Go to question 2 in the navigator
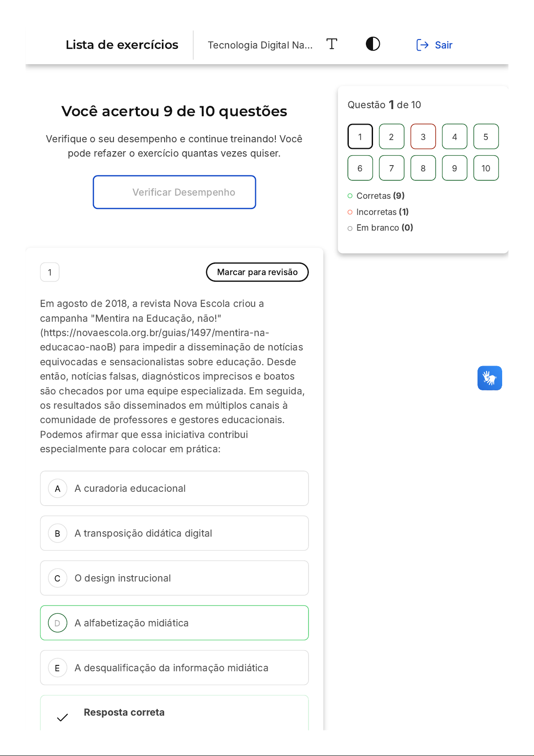The height and width of the screenshot is (756, 534). tap(391, 136)
